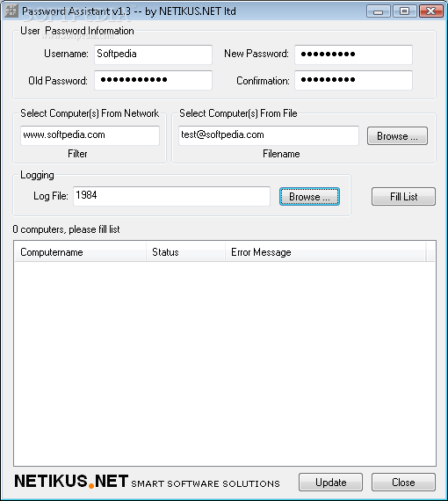This screenshot has height=501, width=448.
Task: Click the 'User Password Information' group title
Action: coord(77,31)
